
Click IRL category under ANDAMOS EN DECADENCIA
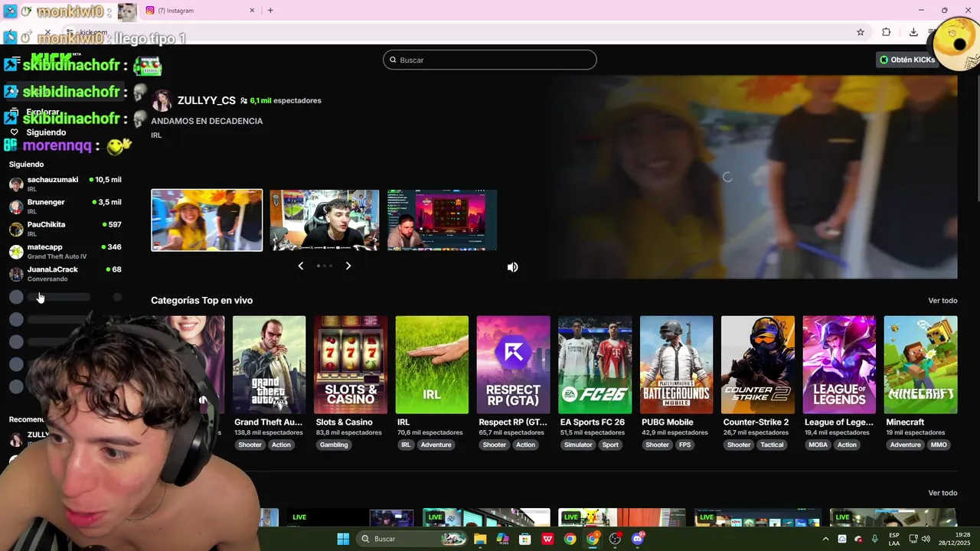(156, 135)
